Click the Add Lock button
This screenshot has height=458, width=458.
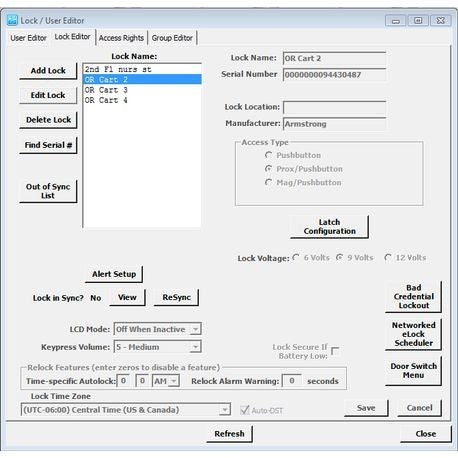[x=48, y=71]
